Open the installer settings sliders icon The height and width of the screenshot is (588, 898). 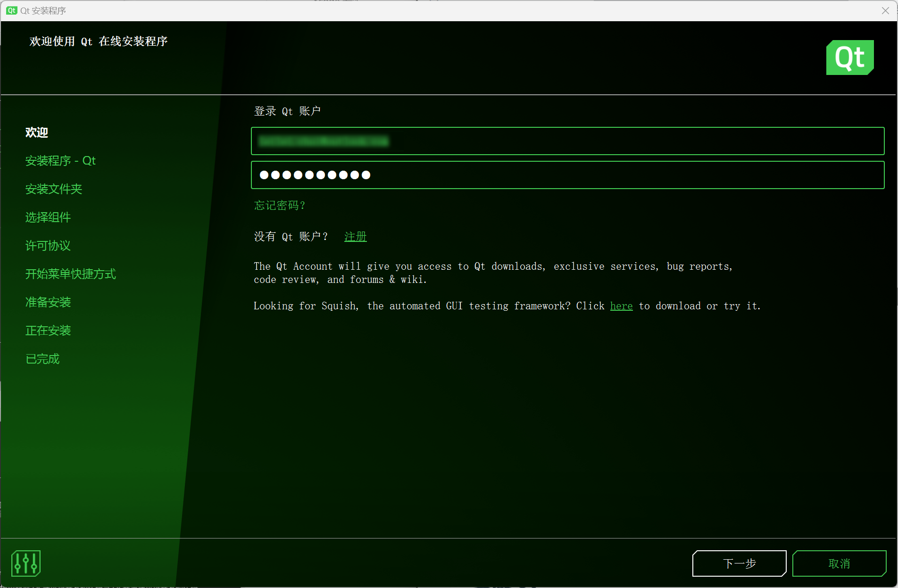[26, 563]
